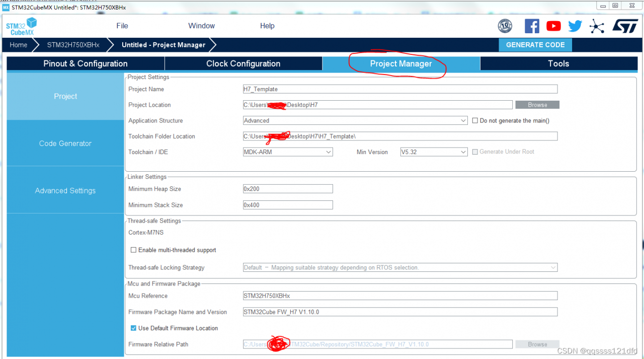This screenshot has width=644, height=359.
Task: Open the Window menu
Action: tap(201, 26)
